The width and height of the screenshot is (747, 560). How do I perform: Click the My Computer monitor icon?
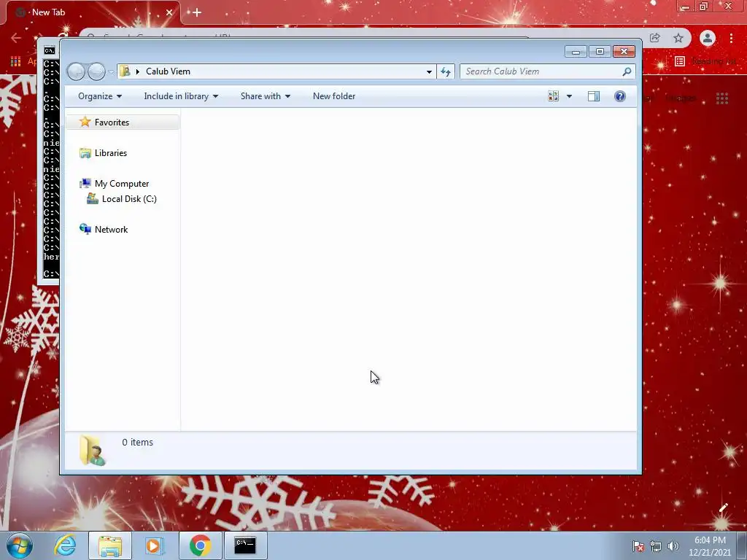pos(85,183)
